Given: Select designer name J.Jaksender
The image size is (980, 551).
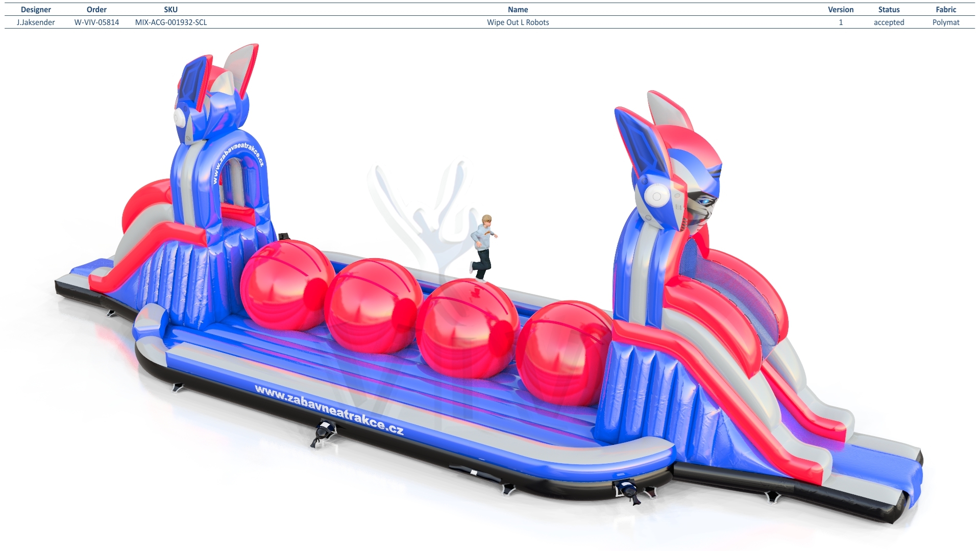Looking at the screenshot, I should coord(36,22).
